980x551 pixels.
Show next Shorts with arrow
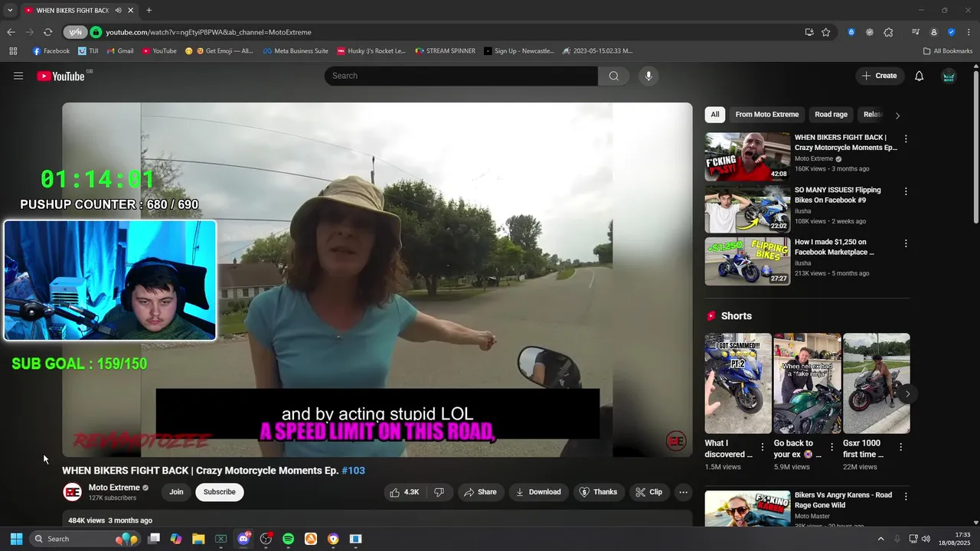tap(907, 394)
